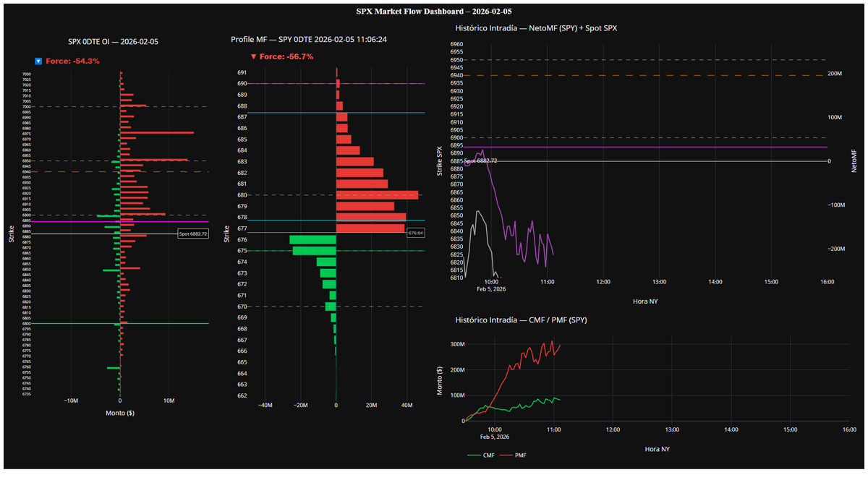
Task: Click the 'Hora NY' label under the CMF / PMF chart
Action: pyautogui.click(x=658, y=449)
